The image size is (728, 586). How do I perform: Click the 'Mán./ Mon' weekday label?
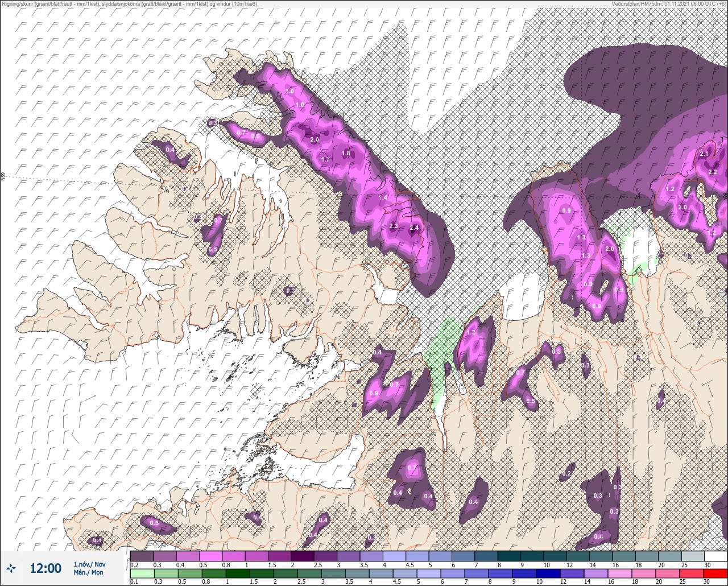tap(89, 572)
